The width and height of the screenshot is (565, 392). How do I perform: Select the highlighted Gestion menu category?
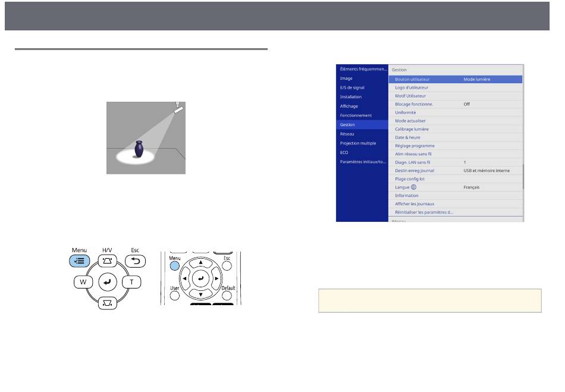[x=363, y=125]
